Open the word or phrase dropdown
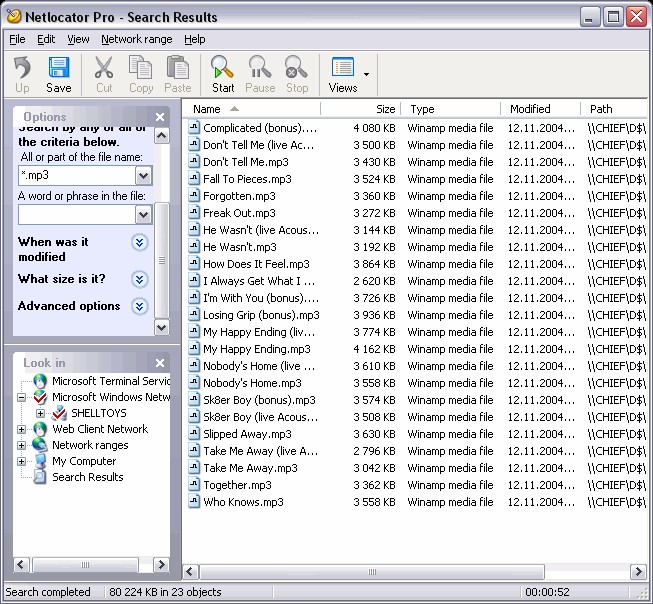The width and height of the screenshot is (653, 604). click(144, 215)
